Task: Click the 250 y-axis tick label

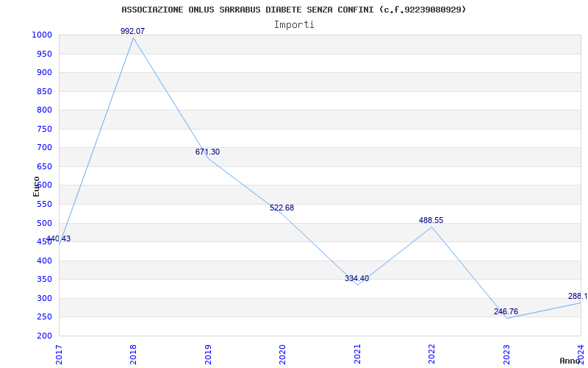Action: point(44,317)
